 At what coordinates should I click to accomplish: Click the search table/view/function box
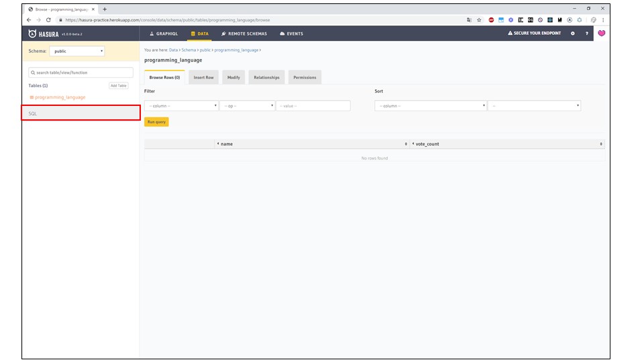(x=81, y=72)
